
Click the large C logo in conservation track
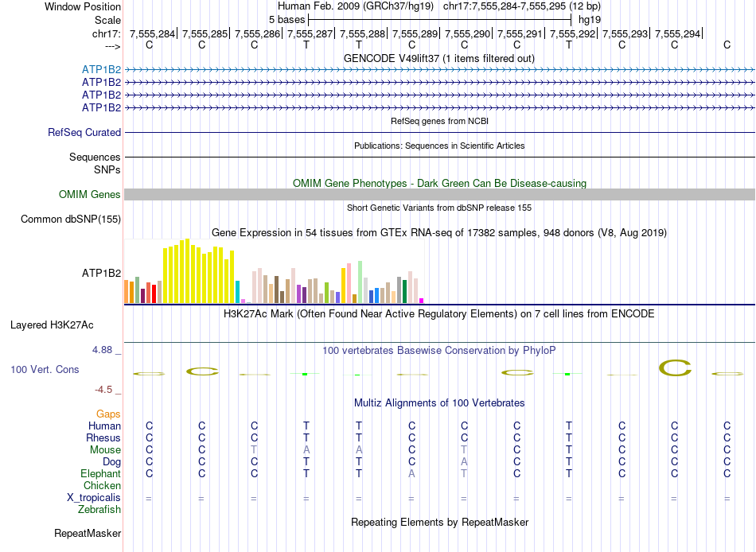pyautogui.click(x=675, y=369)
